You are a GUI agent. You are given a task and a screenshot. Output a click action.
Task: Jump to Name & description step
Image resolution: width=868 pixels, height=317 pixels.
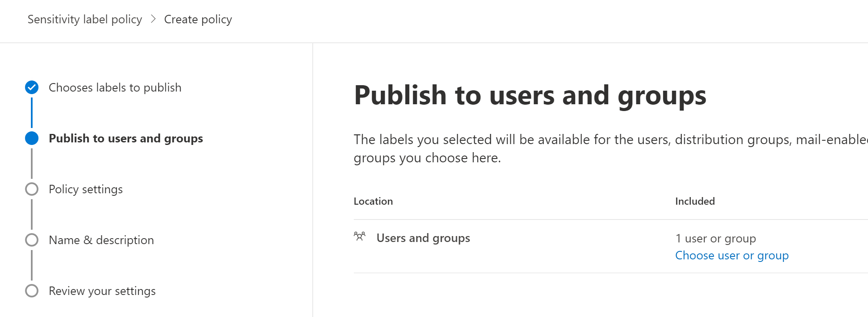(x=101, y=240)
